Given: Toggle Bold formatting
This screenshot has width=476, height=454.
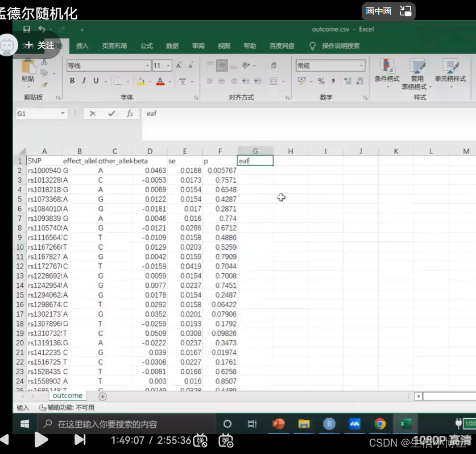Looking at the screenshot, I should tap(72, 81).
